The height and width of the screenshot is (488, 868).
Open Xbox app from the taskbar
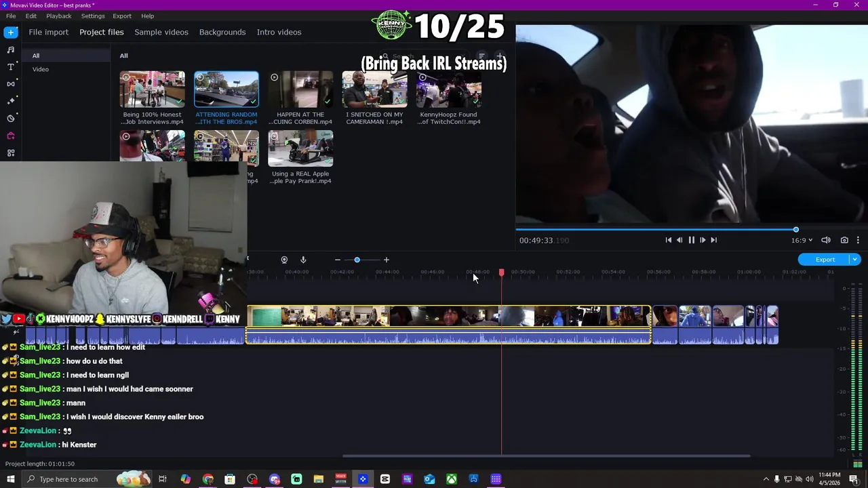click(x=451, y=479)
